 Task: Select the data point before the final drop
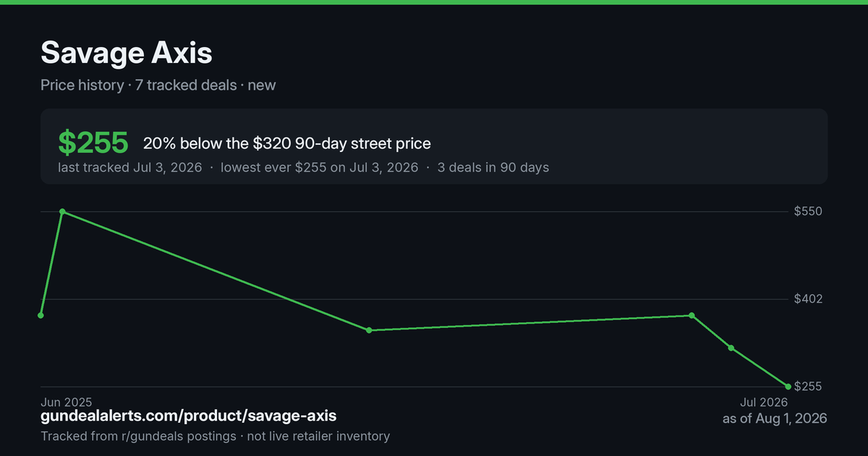pos(692,316)
